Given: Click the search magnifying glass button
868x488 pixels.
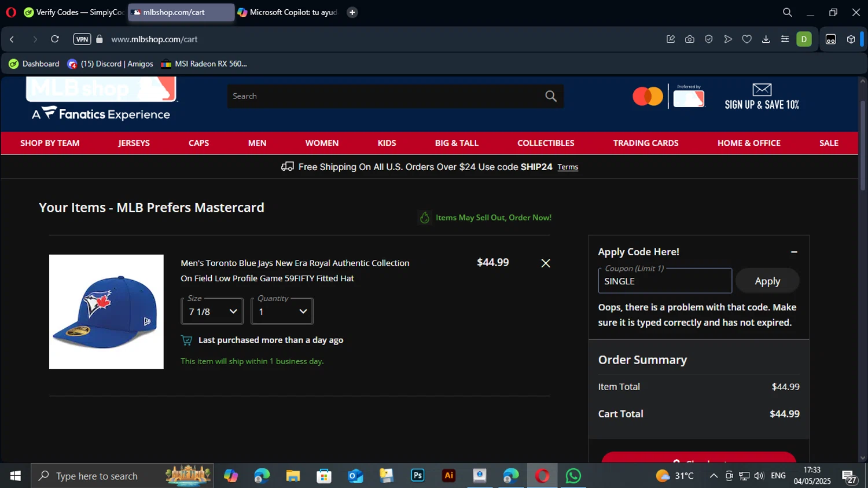Looking at the screenshot, I should click(x=551, y=96).
